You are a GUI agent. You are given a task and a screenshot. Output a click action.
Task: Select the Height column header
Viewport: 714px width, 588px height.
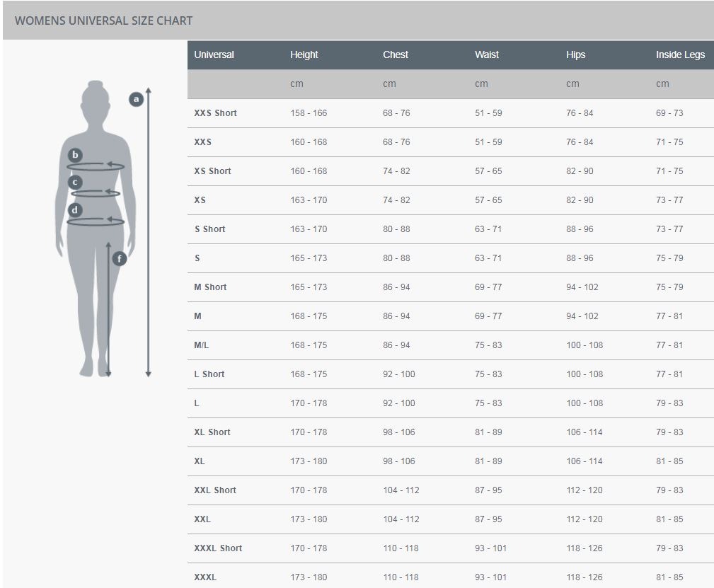pyautogui.click(x=304, y=54)
